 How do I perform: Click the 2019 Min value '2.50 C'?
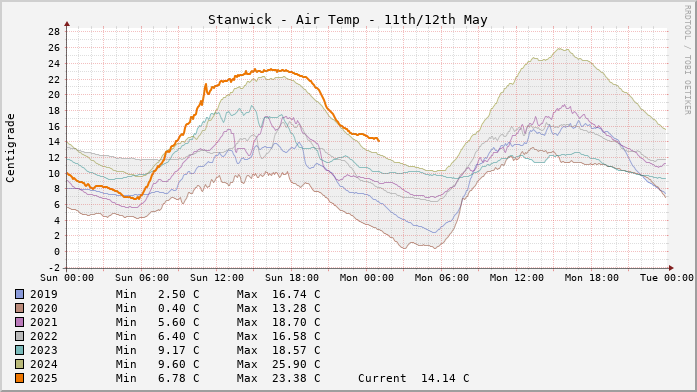tap(179, 294)
